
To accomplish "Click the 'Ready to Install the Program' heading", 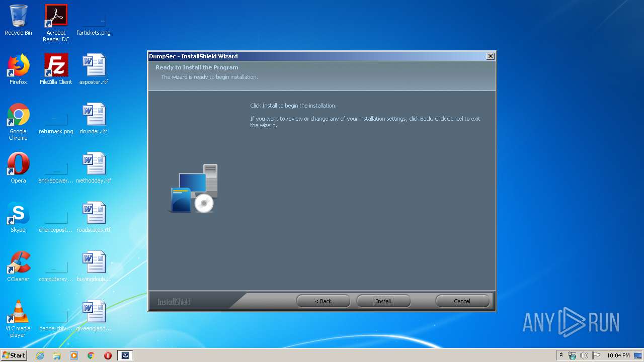I will click(197, 67).
